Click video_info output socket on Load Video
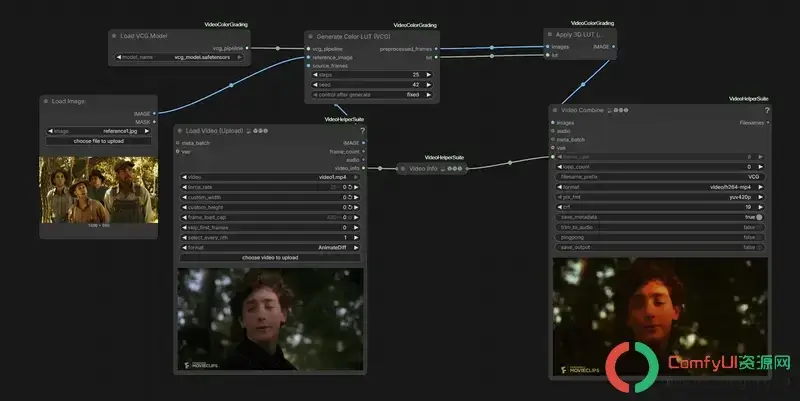Viewport: 800px width, 401px height. click(x=363, y=168)
